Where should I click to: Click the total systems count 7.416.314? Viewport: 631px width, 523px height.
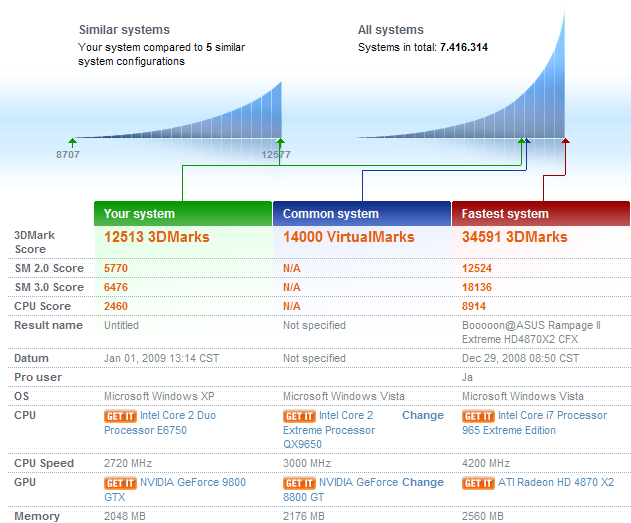pos(464,47)
